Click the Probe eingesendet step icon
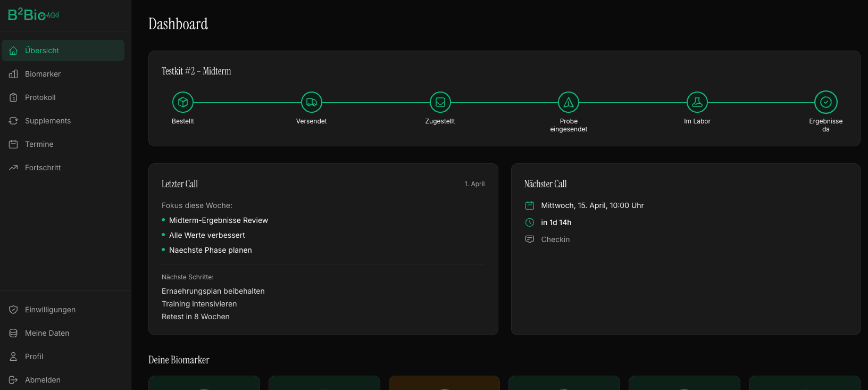Viewport: 868px width, 390px height. [569, 102]
